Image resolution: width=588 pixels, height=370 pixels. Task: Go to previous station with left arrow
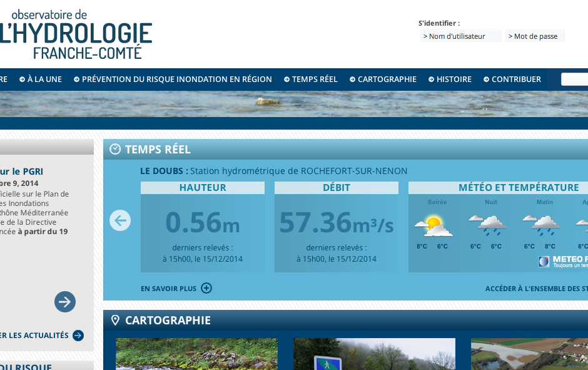point(120,220)
